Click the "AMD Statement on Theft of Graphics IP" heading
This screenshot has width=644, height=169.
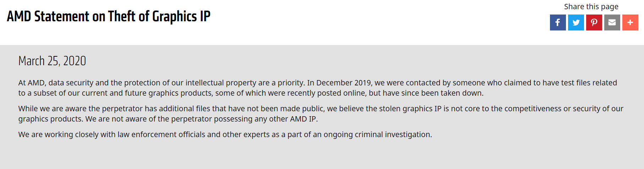(109, 16)
